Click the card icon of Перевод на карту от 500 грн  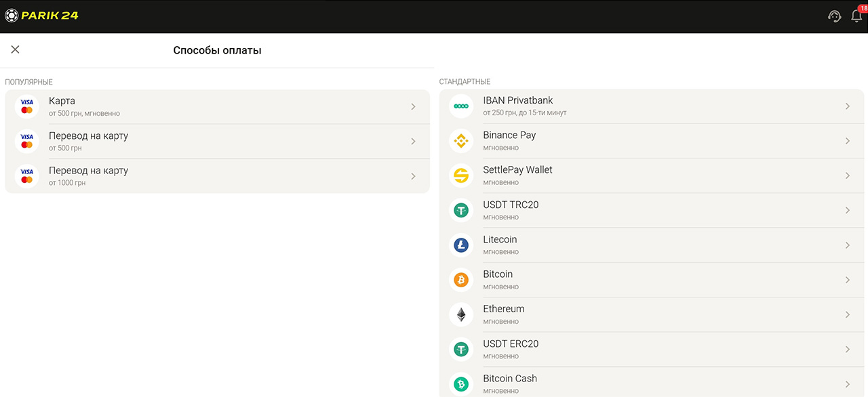pyautogui.click(x=27, y=141)
